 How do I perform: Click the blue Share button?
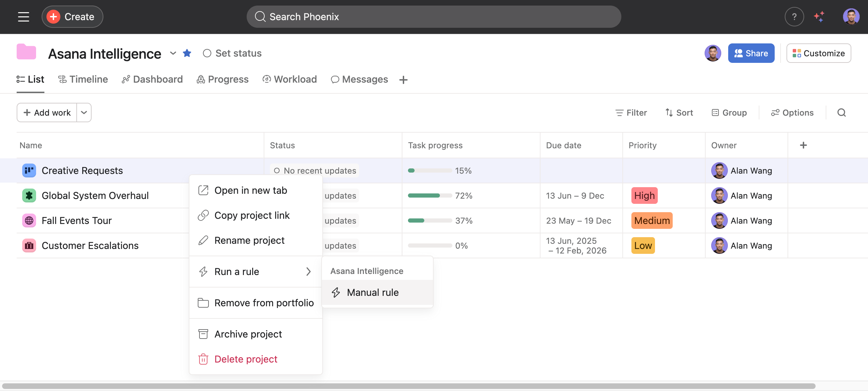click(x=751, y=53)
